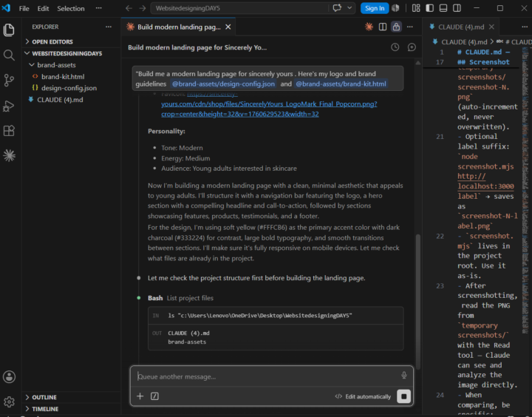Switch to the CLAUDE (4).md tab
This screenshot has width=532, height=417.
[461, 27]
